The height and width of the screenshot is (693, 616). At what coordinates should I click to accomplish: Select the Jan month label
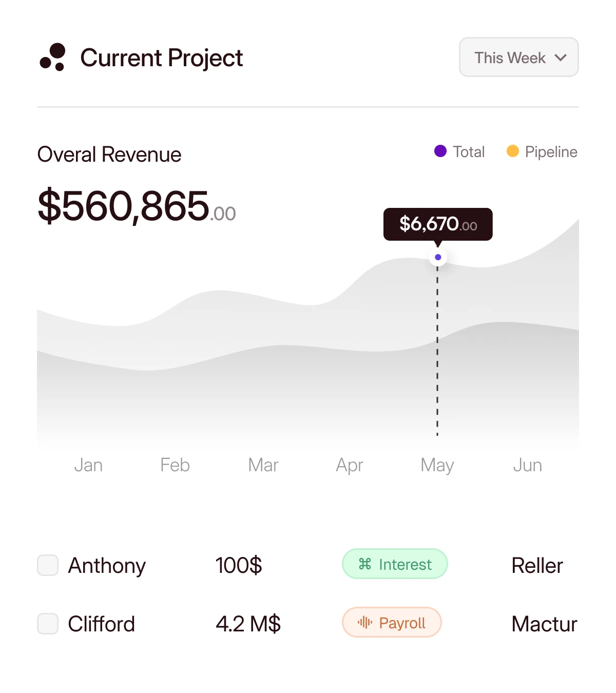coord(88,465)
